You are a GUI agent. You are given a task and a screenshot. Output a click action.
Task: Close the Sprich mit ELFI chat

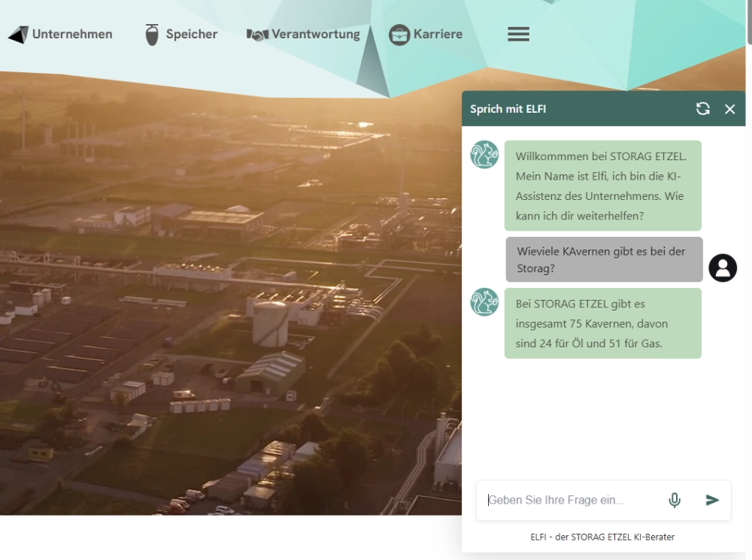point(729,109)
